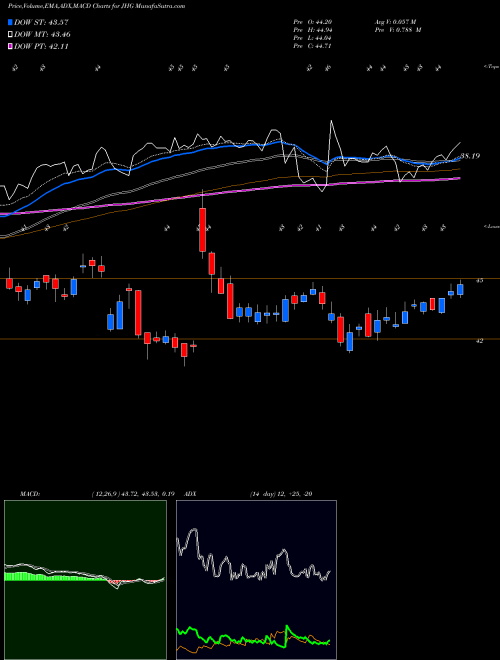Viewport: 500px width, 660px height.
Task: Click the ADX (14 day) 12, +25, -20 values
Action: [x=281, y=494]
